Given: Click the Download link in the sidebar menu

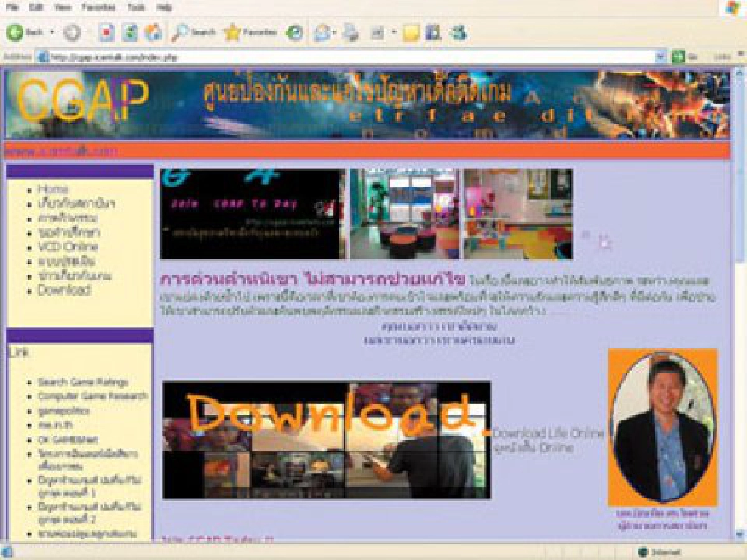Looking at the screenshot, I should [x=63, y=290].
